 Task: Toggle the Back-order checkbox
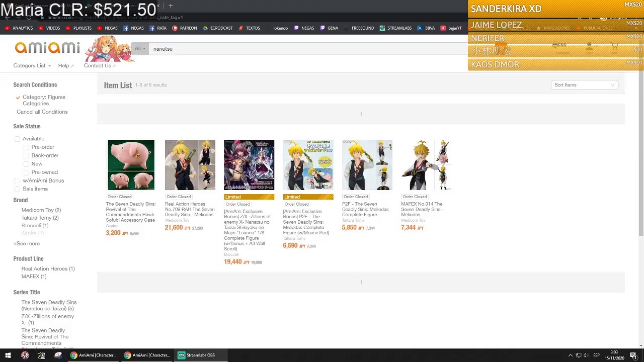coord(26,155)
